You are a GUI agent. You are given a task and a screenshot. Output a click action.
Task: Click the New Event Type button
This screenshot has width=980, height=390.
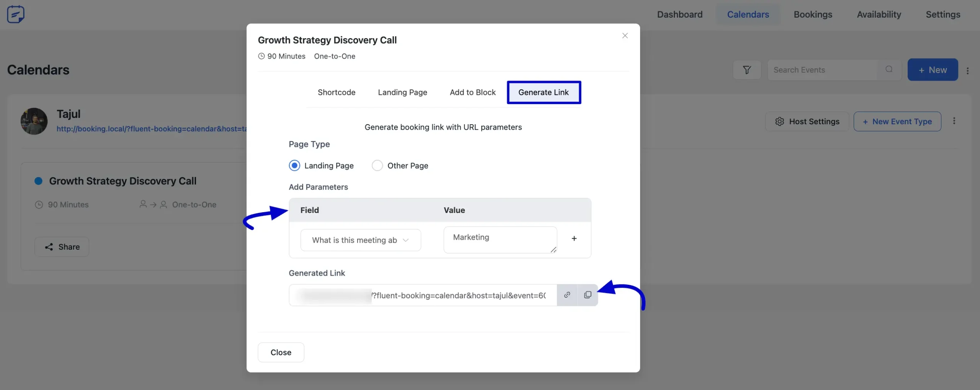click(x=897, y=122)
